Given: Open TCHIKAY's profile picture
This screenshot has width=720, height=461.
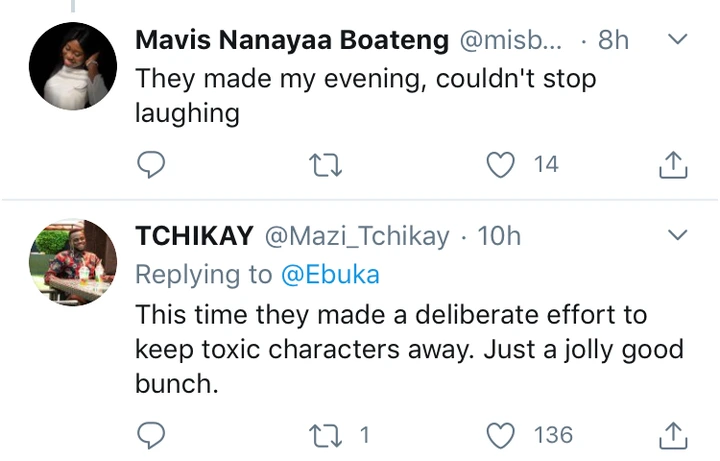Looking at the screenshot, I should pyautogui.click(x=72, y=262).
